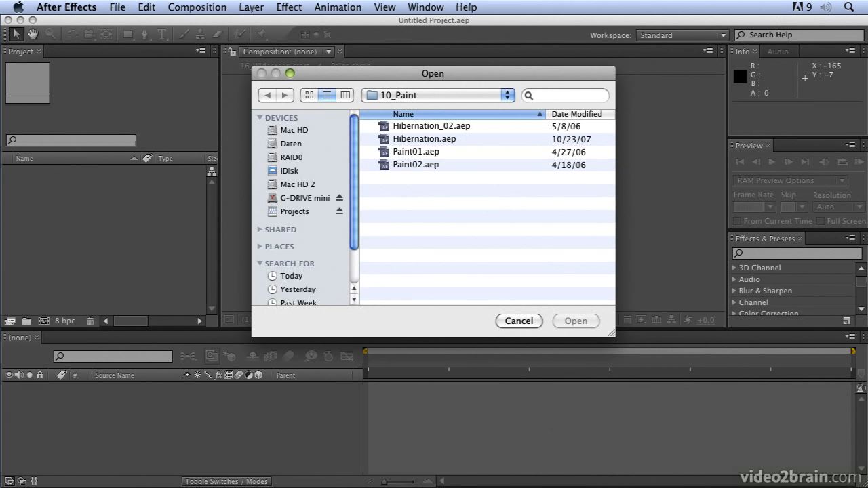The width and height of the screenshot is (868, 488).
Task: Toggle hide shy layers in timeline
Action: (252, 356)
